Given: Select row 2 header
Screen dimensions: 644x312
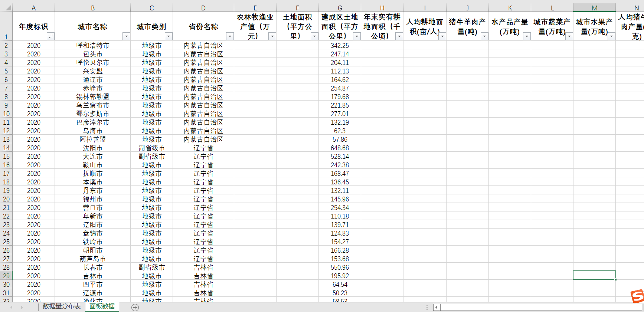Looking at the screenshot, I should (x=6, y=46).
